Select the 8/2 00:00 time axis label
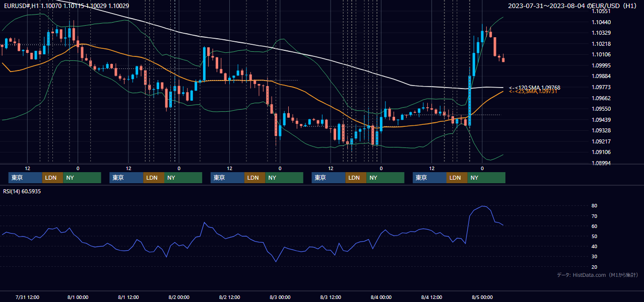Image resolution: width=644 pixels, height=302 pixels. coord(179,297)
